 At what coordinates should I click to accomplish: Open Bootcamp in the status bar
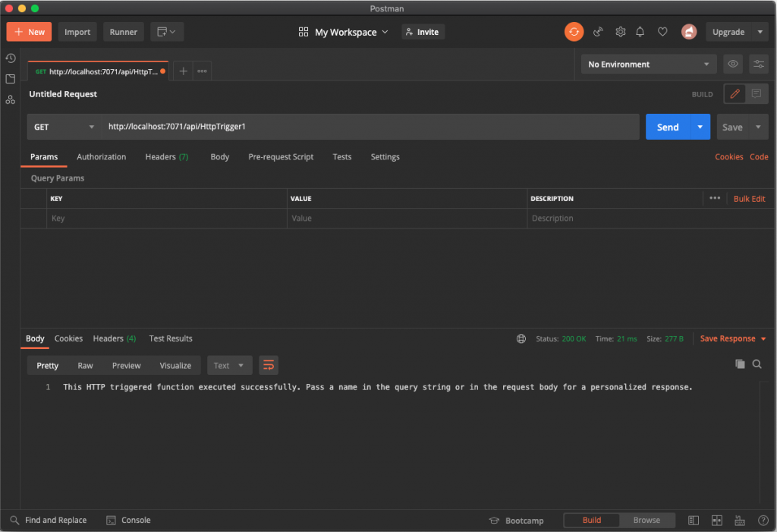tap(516, 521)
